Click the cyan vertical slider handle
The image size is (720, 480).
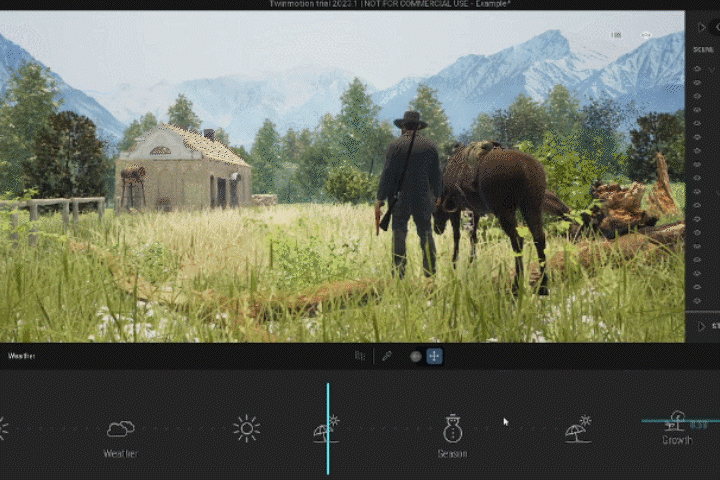click(328, 429)
